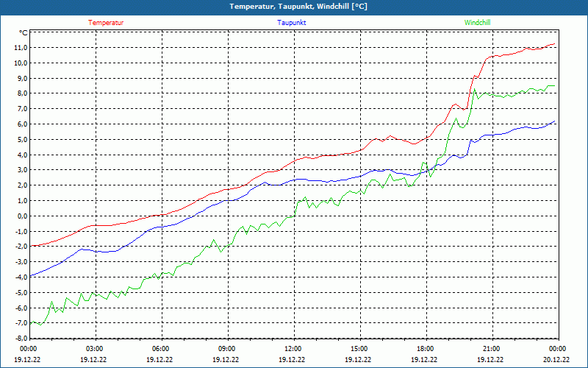The height and width of the screenshot is (368, 588).
Task: Select the -1,0 y-axis value
Action: point(21,232)
